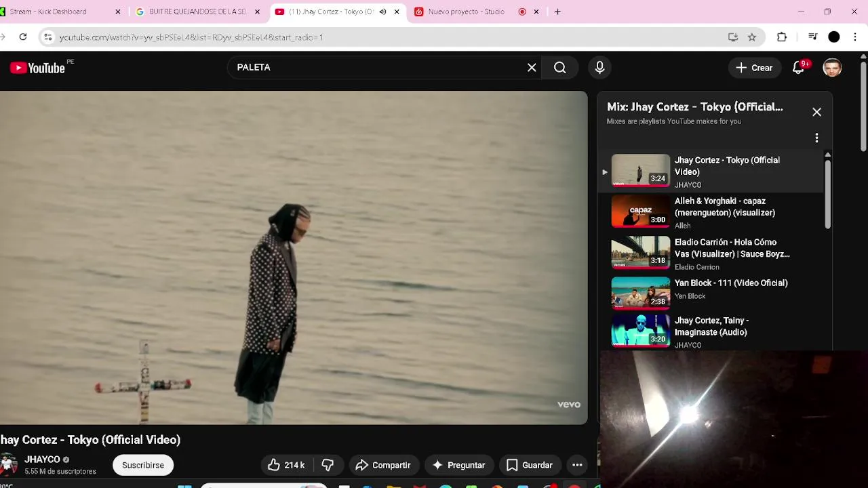Open the Crear upload menu
Screen dimensions: 868x488
(754, 68)
